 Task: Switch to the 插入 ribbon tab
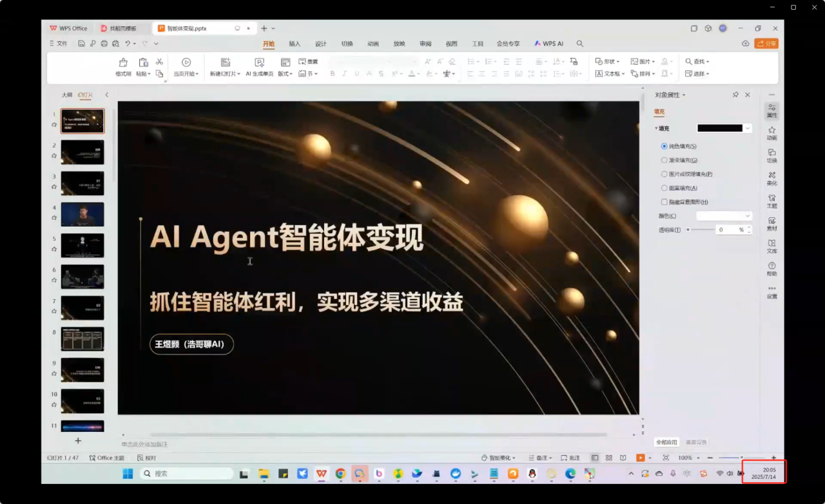(294, 43)
